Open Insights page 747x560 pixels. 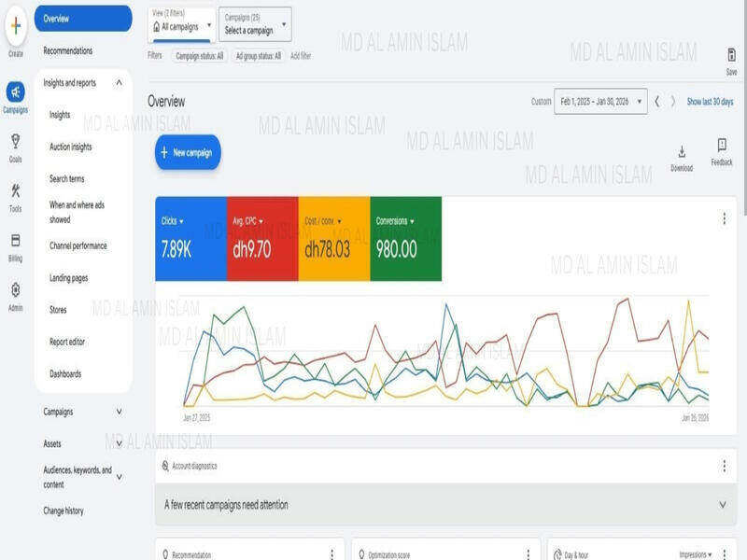click(60, 115)
